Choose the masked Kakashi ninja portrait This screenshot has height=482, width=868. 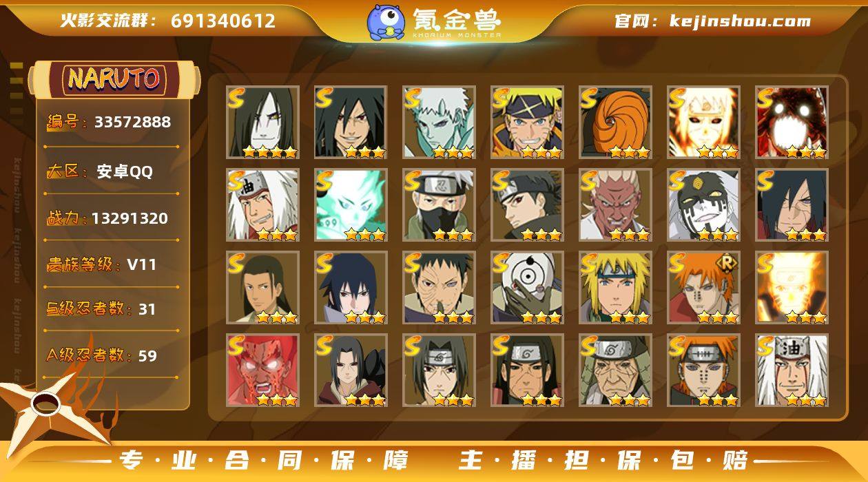click(x=440, y=205)
